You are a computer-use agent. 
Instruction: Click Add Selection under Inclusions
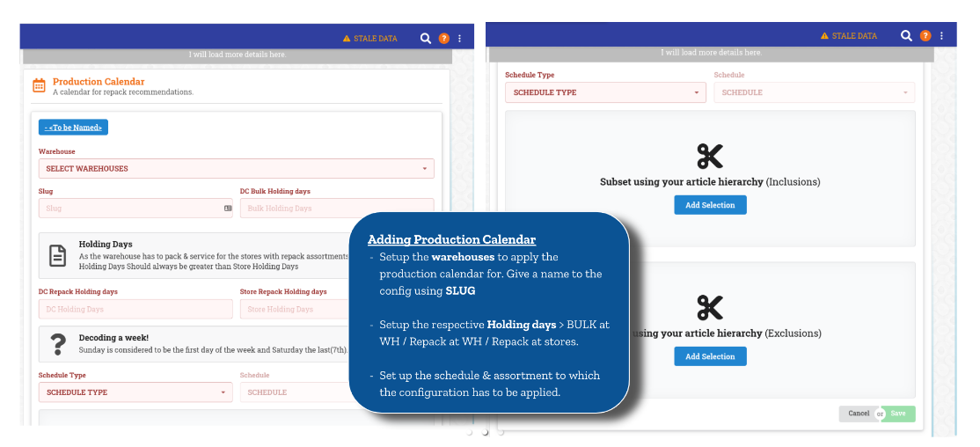[710, 205]
